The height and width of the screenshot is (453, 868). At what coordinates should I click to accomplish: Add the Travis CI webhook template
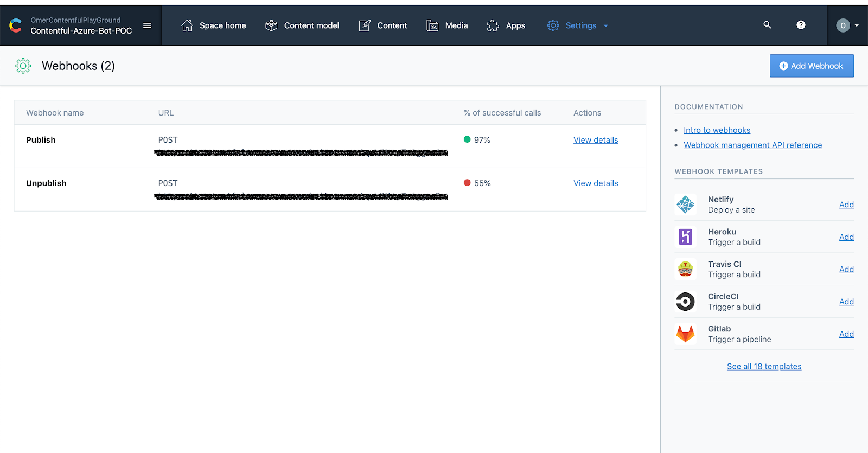(x=846, y=270)
